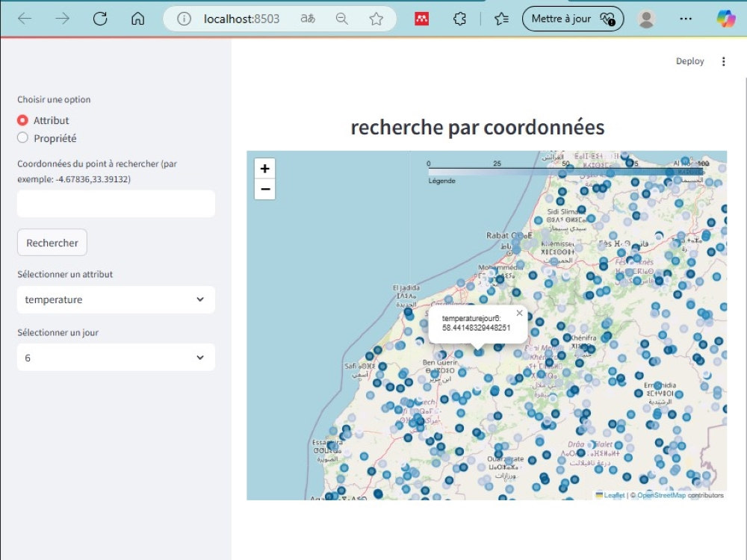The height and width of the screenshot is (560, 747).
Task: Go back to the previous page
Action: (25, 19)
